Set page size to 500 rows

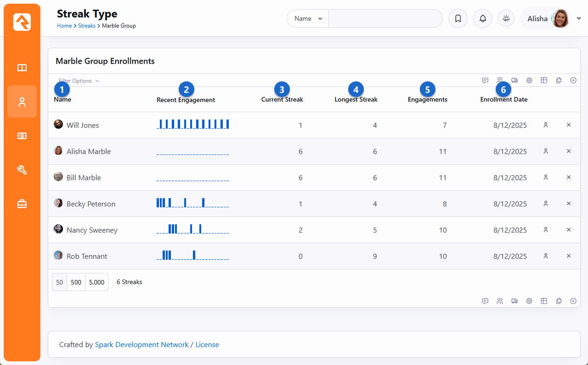point(76,282)
